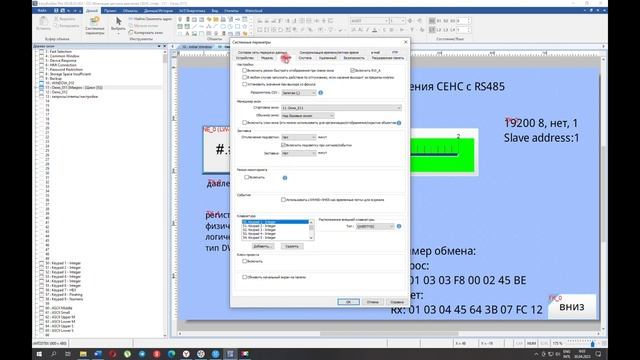Enable the fast display mode checkbox
The height and width of the screenshot is (360, 640).
tap(244, 71)
